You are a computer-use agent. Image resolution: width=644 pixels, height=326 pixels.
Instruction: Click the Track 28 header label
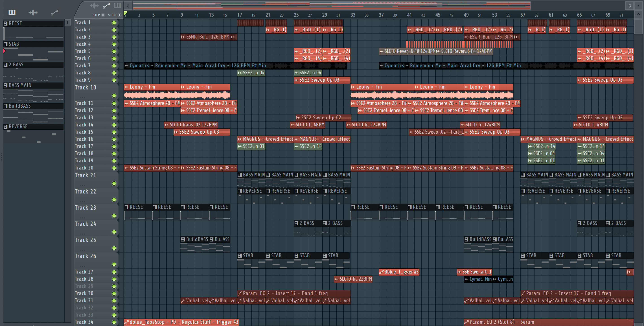(x=84, y=279)
